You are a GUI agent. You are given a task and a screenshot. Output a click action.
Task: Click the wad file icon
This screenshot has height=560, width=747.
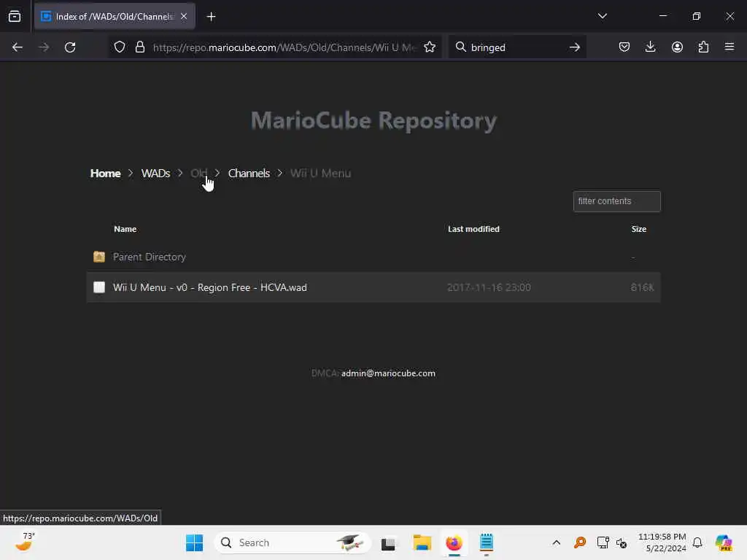pyautogui.click(x=99, y=287)
